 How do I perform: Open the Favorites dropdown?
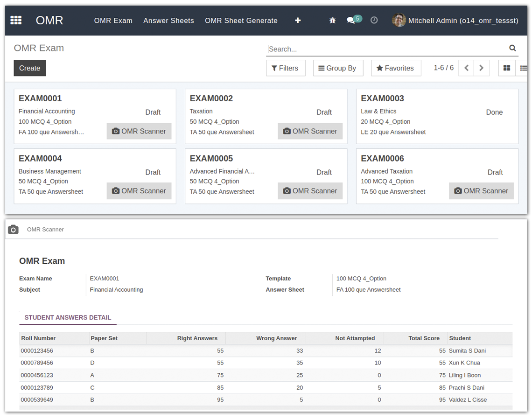tap(395, 68)
